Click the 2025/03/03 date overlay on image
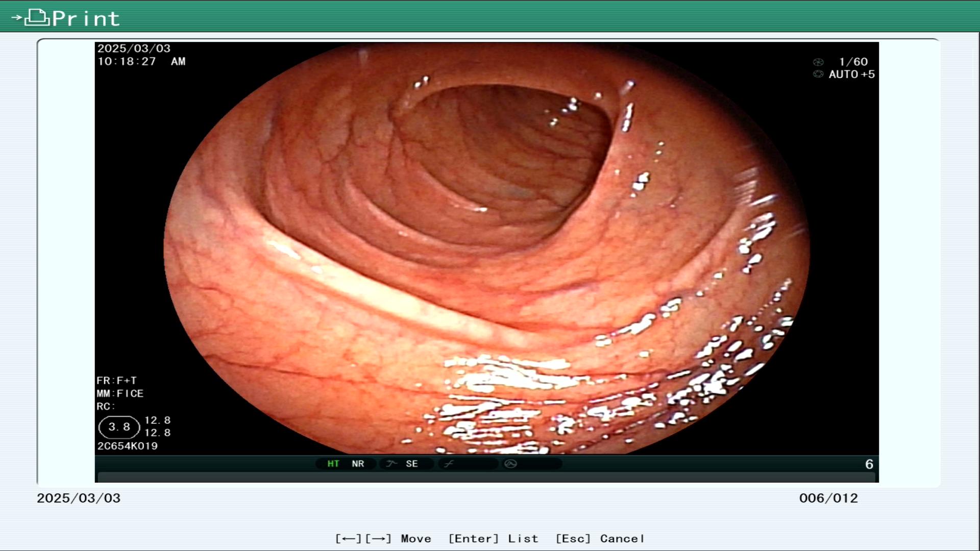Screen dimensions: 980x551 click(134, 48)
